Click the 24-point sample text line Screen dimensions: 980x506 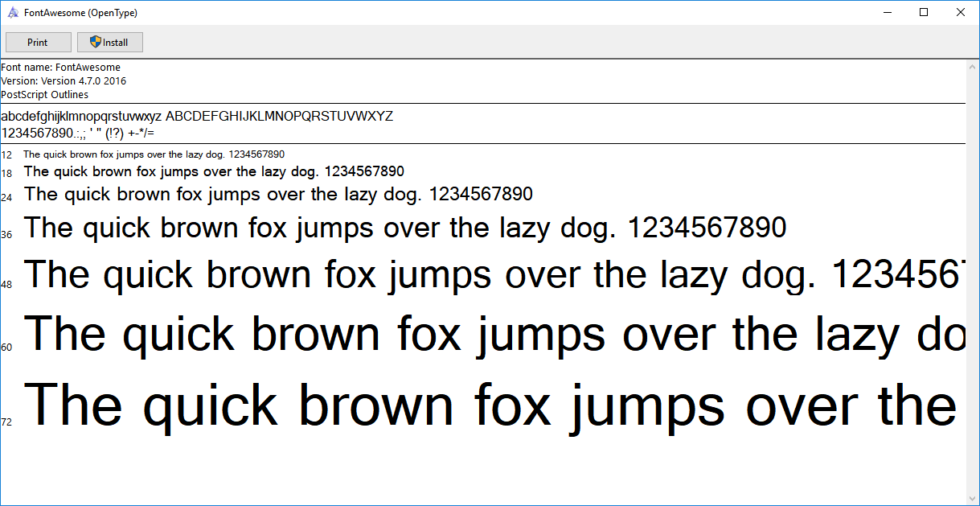pyautogui.click(x=277, y=194)
